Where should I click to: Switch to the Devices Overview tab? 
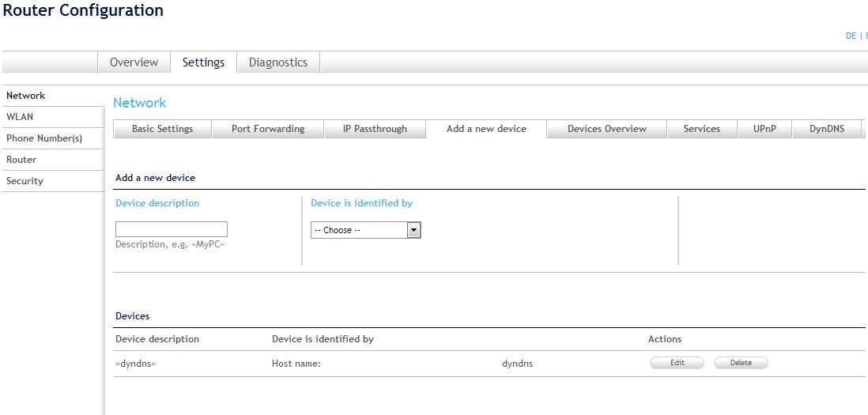(x=606, y=129)
